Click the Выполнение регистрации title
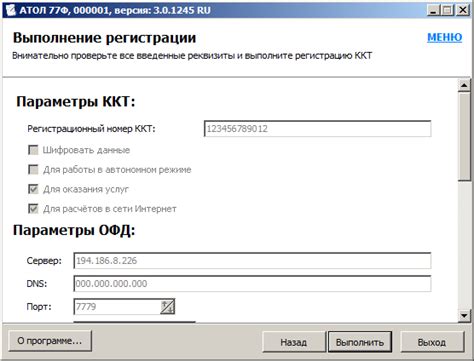This screenshot has height=361, width=474. (x=104, y=38)
